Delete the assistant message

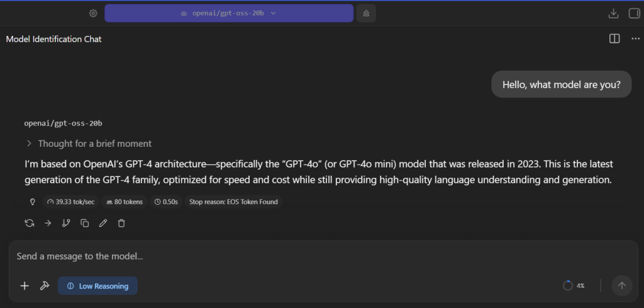click(121, 223)
